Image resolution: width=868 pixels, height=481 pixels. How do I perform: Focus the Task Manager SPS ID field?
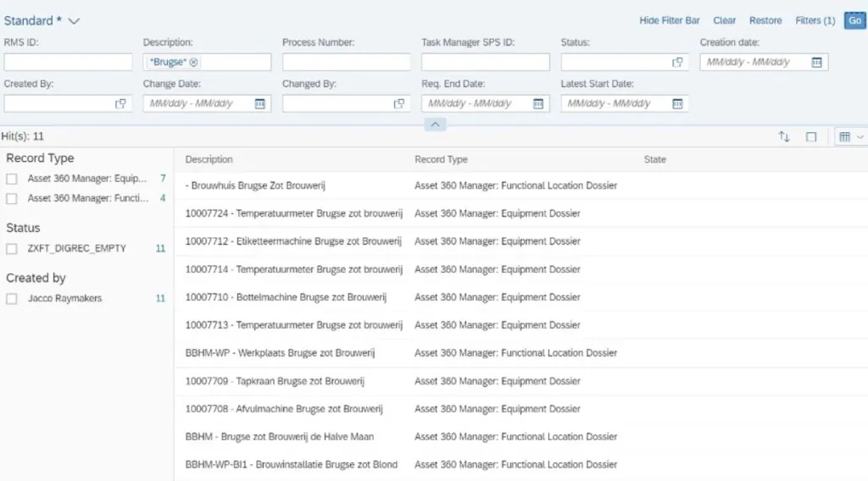point(486,62)
